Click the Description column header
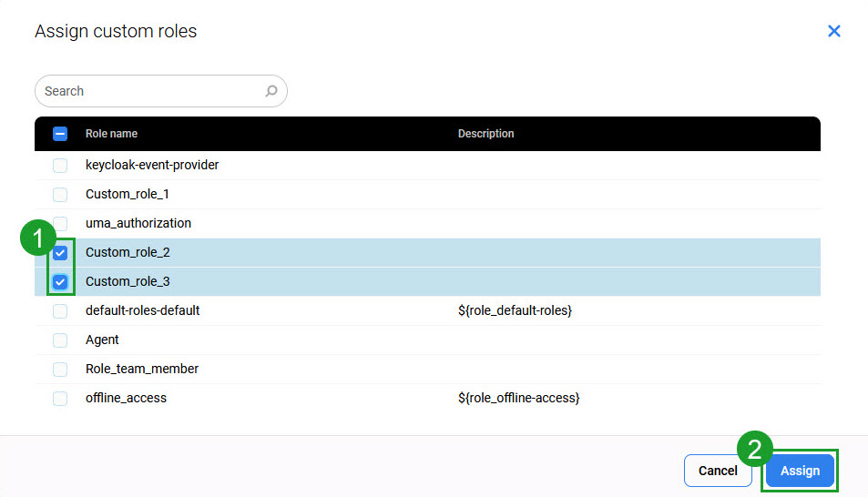The height and width of the screenshot is (497, 868). click(x=485, y=134)
